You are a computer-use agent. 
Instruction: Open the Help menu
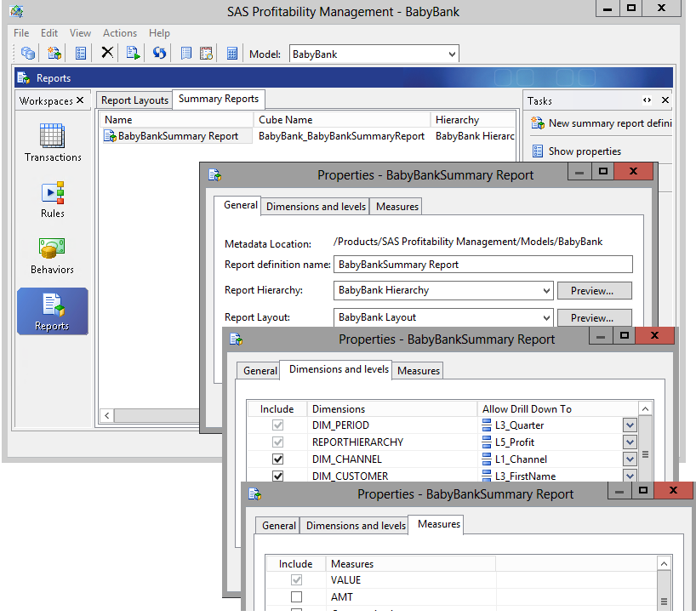tap(159, 33)
